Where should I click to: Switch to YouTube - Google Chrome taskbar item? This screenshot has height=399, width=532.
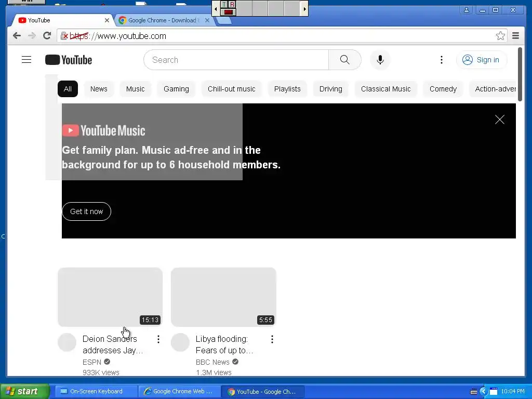click(x=262, y=392)
